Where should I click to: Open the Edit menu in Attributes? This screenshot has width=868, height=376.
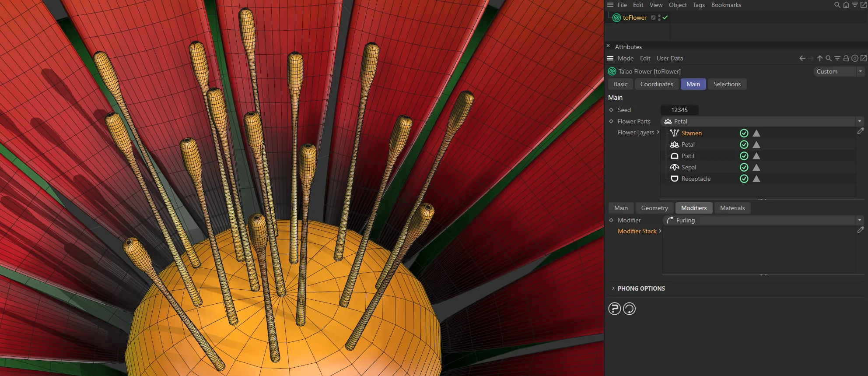645,58
